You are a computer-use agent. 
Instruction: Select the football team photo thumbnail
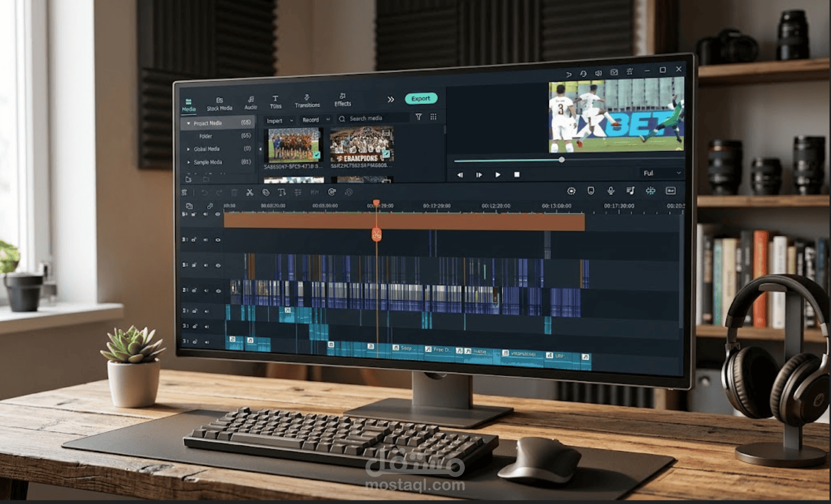tap(293, 146)
